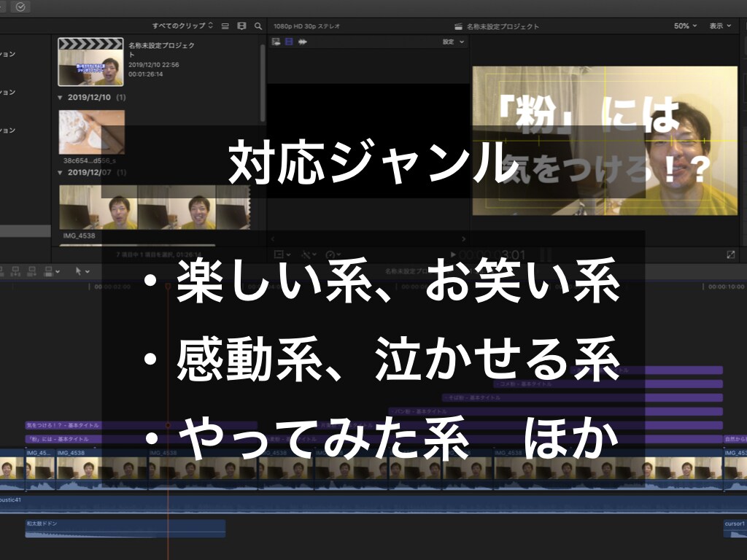This screenshot has height=560, width=747.
Task: Select the 「粉」には - 基本タイトル title clip
Action: click(x=142, y=439)
